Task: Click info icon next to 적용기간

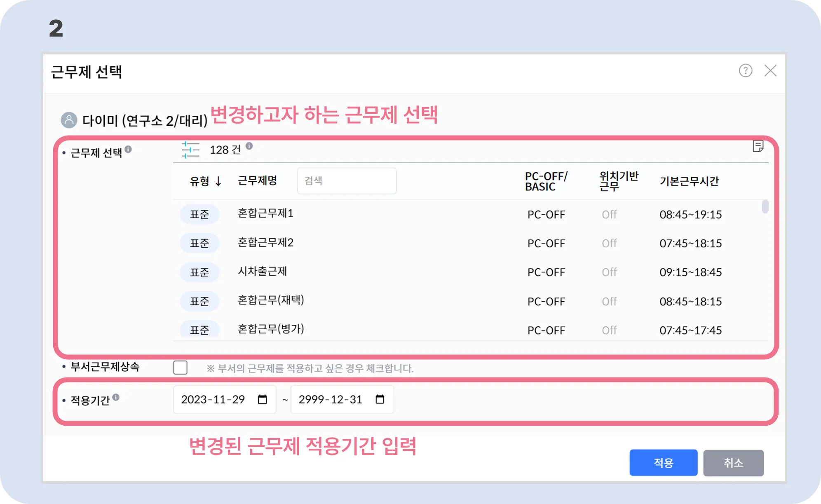Action: [x=116, y=397]
